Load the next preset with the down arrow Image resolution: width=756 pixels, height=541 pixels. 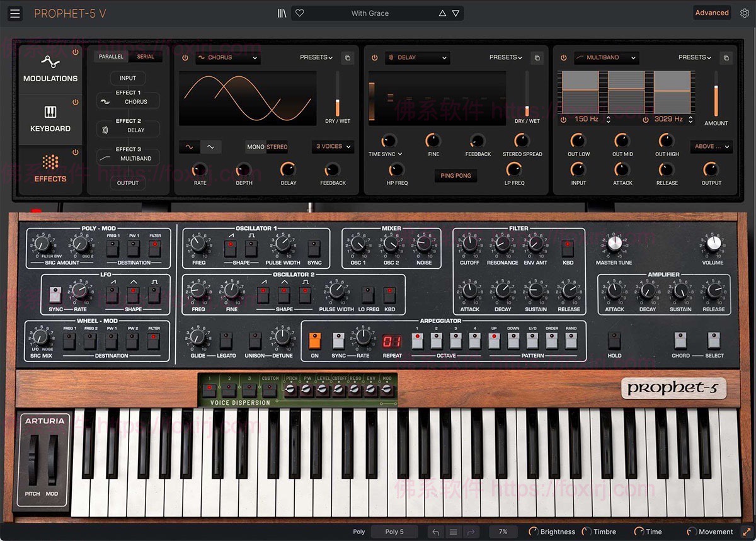pyautogui.click(x=455, y=13)
